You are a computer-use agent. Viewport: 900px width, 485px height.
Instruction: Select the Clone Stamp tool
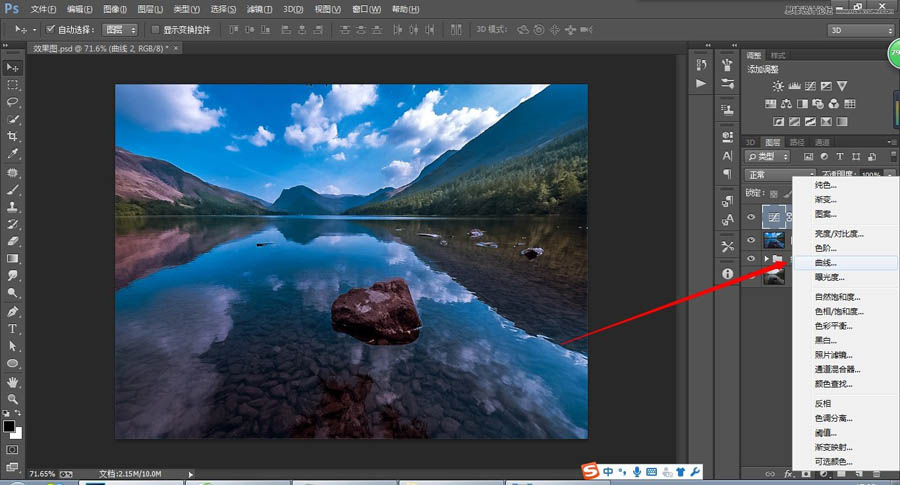tap(12, 207)
